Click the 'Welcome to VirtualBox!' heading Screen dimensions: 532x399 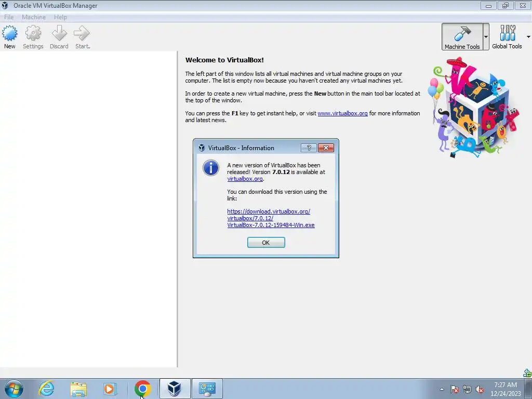point(224,60)
